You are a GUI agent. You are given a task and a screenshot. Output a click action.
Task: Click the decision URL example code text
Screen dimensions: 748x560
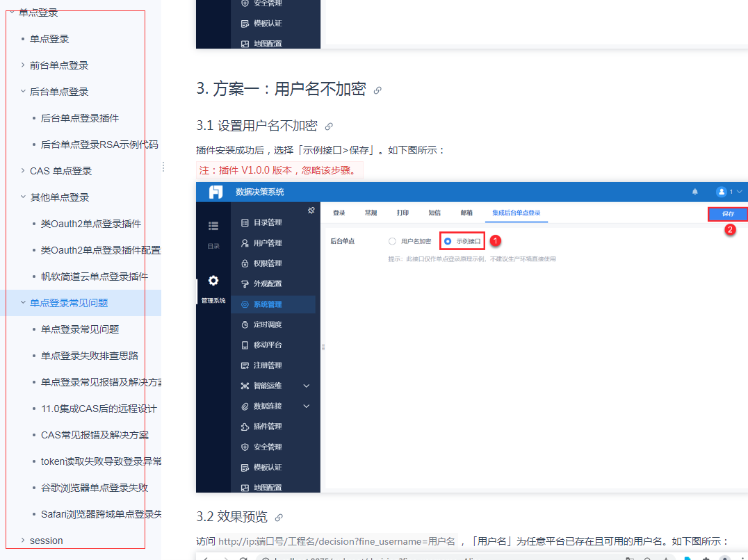336,541
